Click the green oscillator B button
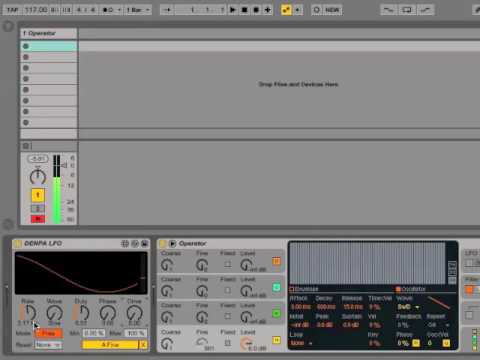The image size is (480, 360). pyautogui.click(x=276, y=313)
